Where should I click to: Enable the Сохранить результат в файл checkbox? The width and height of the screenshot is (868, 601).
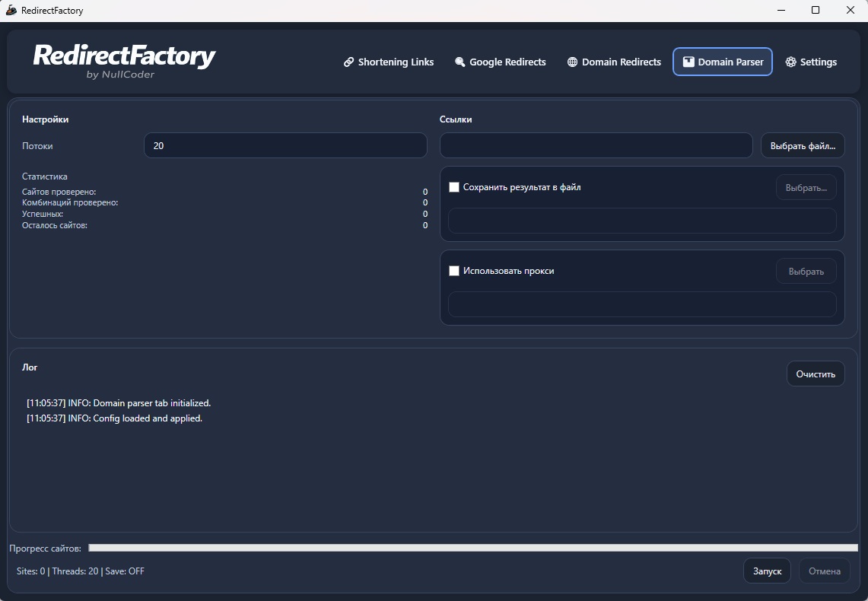454,187
